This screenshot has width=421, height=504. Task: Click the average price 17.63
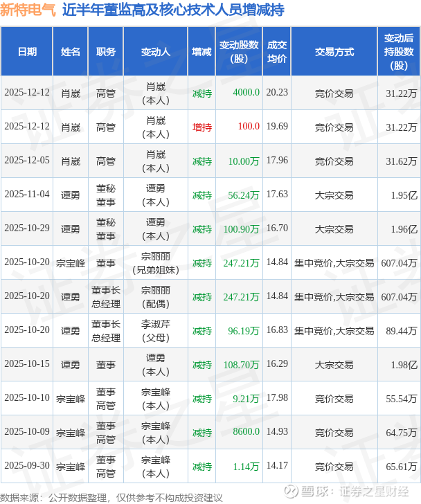tap(277, 194)
